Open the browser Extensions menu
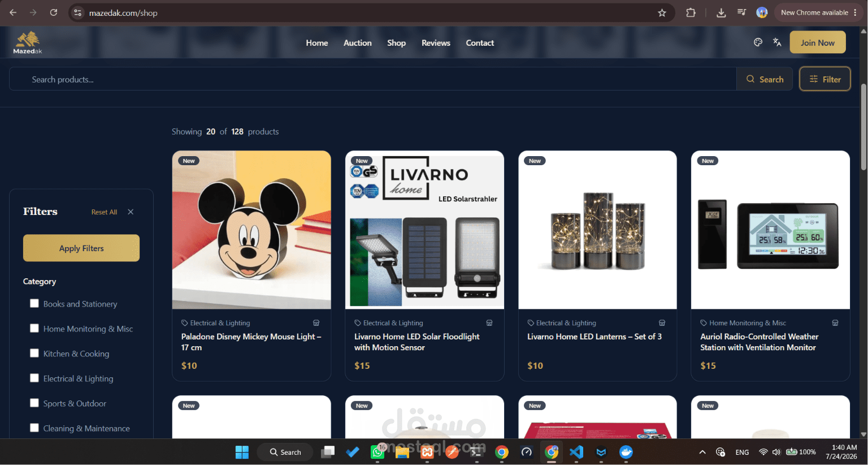 click(x=691, y=12)
